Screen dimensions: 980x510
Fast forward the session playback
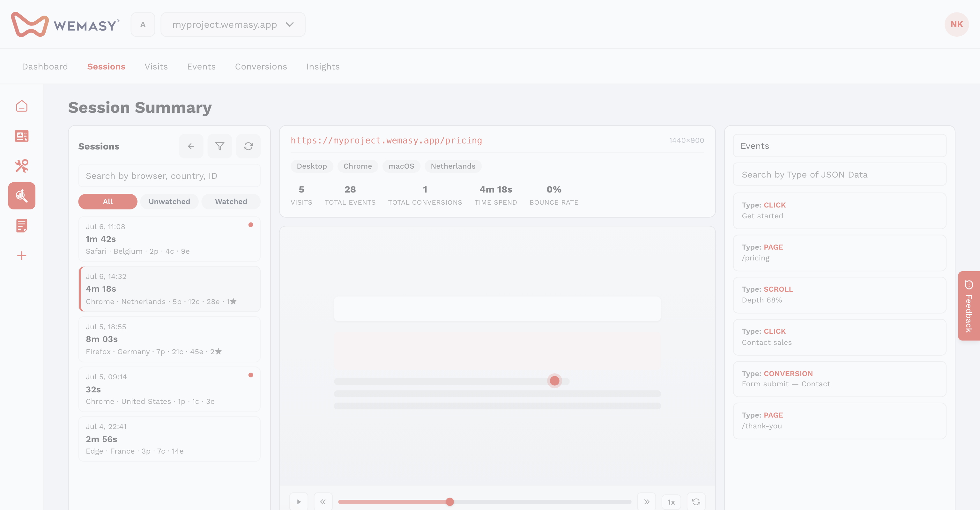pyautogui.click(x=647, y=502)
